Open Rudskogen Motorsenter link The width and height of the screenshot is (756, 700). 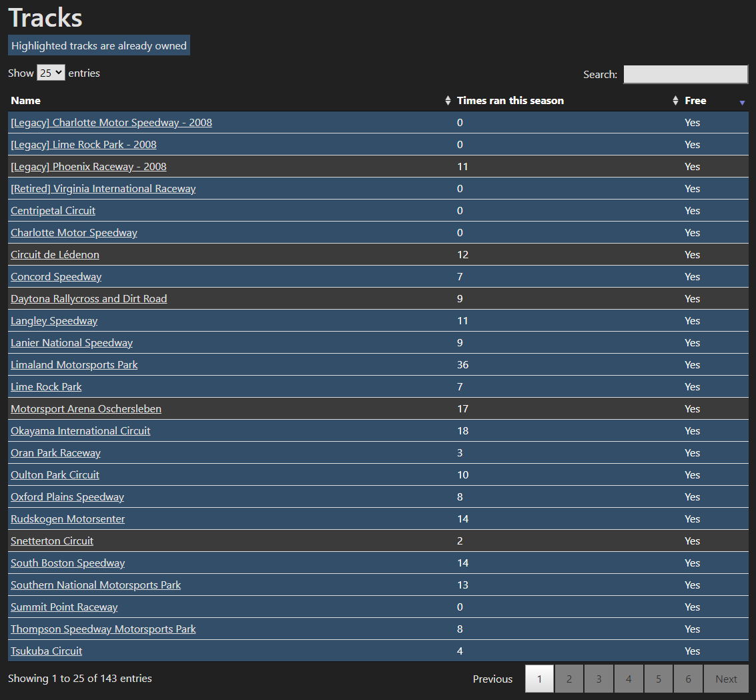coord(67,518)
